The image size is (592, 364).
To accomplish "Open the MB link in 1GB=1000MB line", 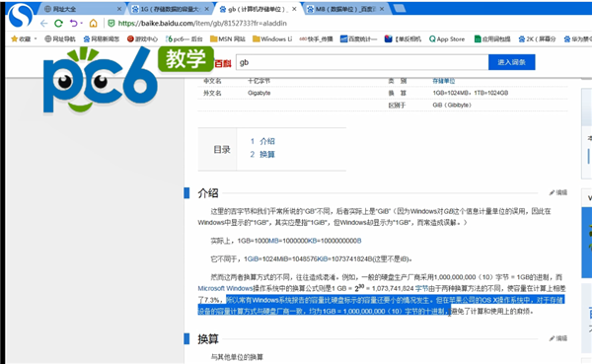I will click(273, 241).
